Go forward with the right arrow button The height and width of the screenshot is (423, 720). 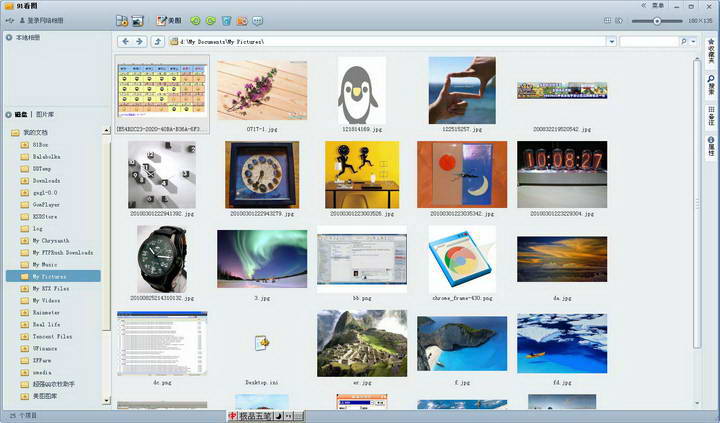(140, 41)
